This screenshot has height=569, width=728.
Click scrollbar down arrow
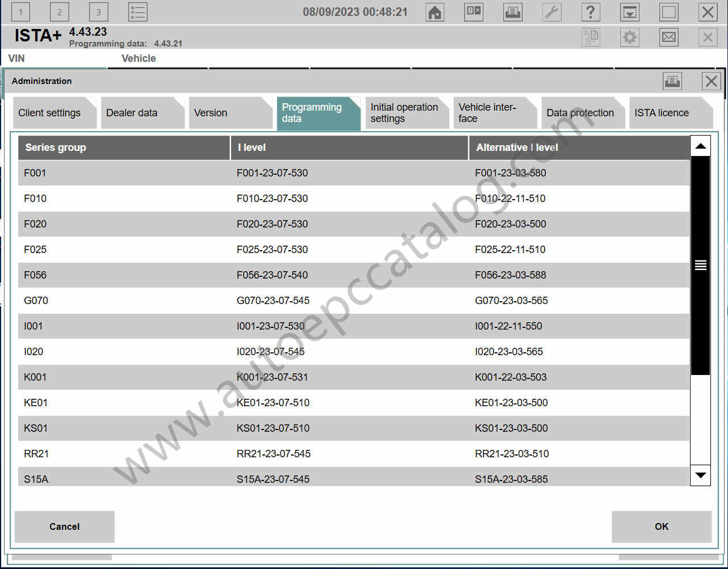[x=701, y=475]
